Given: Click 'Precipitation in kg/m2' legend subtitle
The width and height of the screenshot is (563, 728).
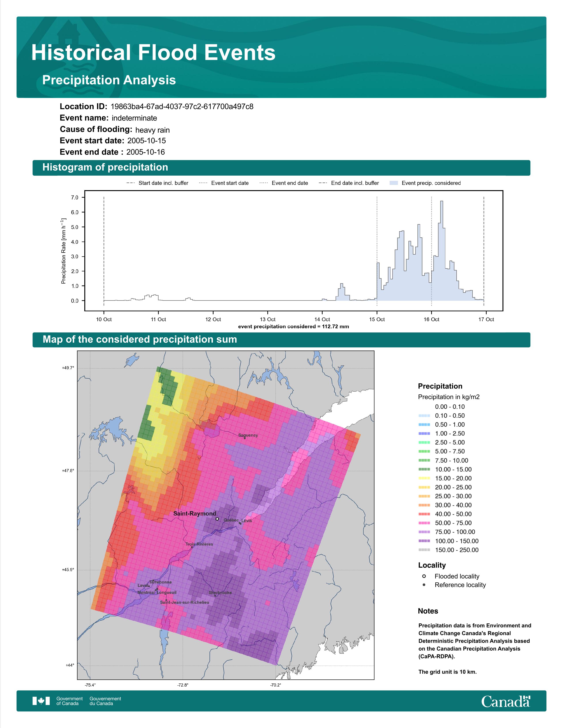Looking at the screenshot, I should [449, 397].
